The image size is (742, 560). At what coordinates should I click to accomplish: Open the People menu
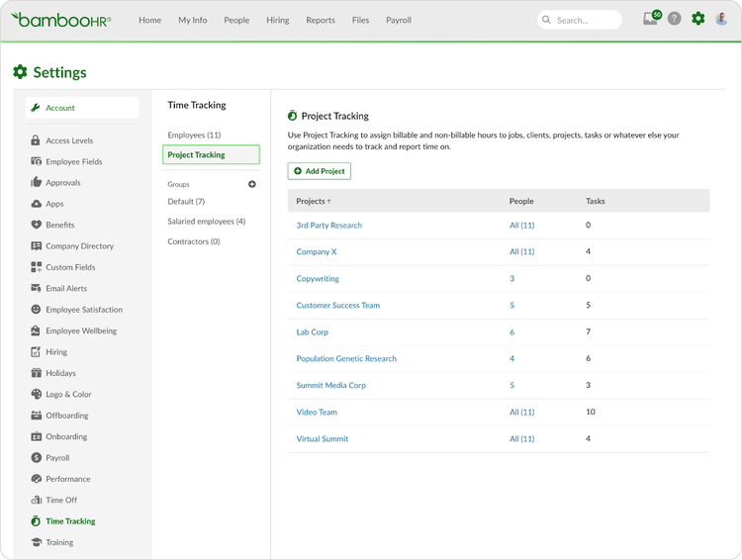click(236, 20)
